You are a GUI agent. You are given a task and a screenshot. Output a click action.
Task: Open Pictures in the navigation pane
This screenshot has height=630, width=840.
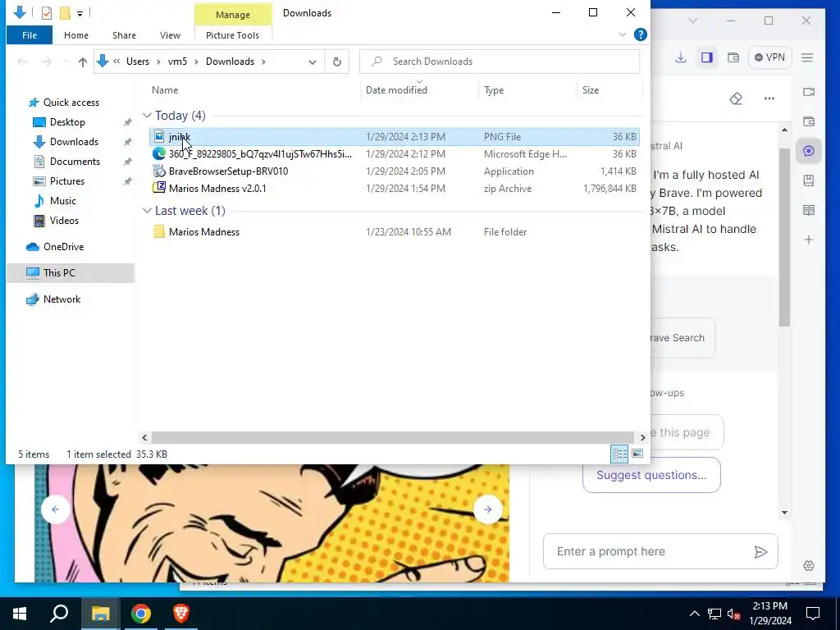(x=67, y=181)
